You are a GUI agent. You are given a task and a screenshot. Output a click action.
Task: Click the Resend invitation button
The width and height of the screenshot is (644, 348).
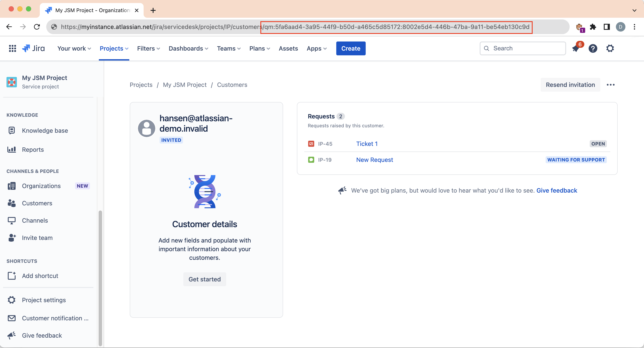click(x=570, y=85)
